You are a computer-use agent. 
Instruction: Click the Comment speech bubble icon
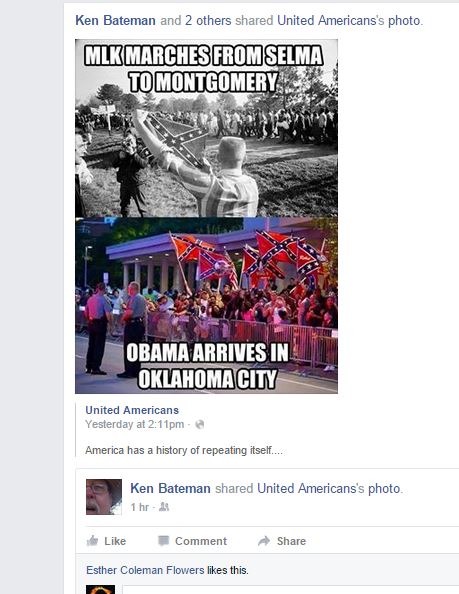coord(163,541)
